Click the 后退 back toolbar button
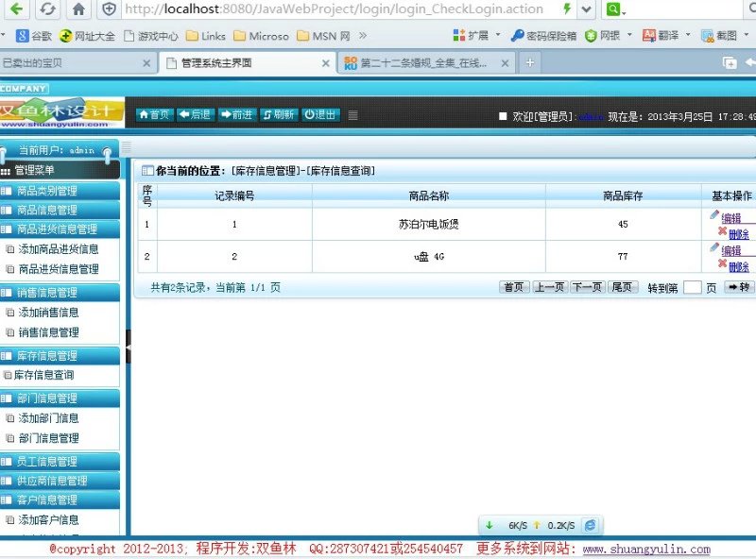 point(195,114)
